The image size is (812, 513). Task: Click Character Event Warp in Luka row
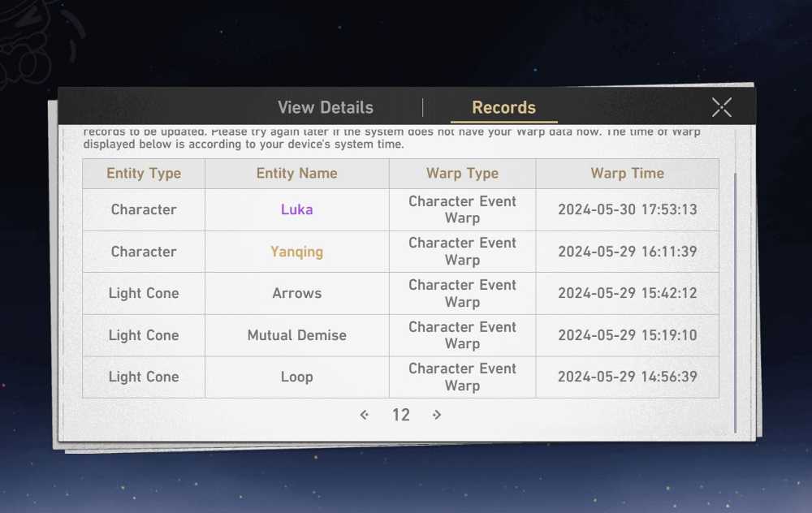(463, 209)
